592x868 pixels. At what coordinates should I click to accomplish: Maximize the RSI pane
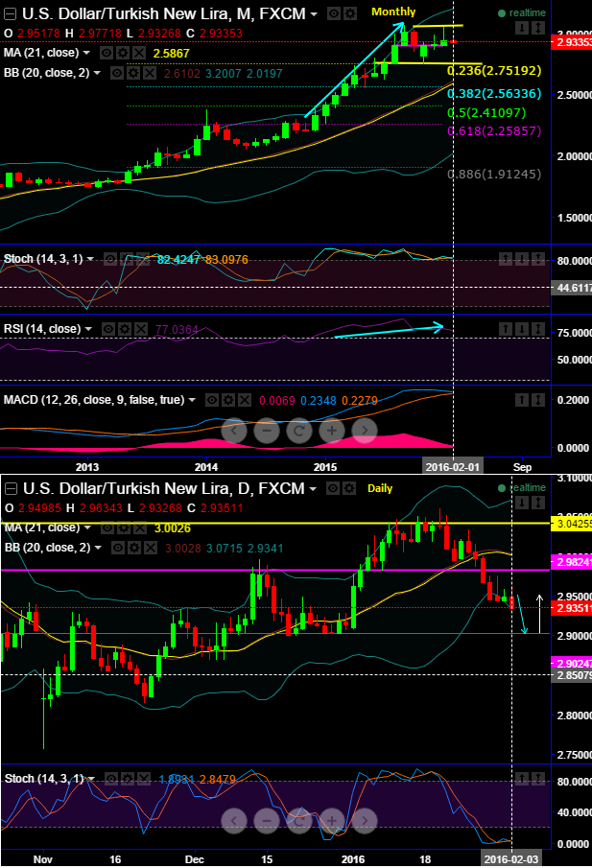pyautogui.click(x=537, y=329)
